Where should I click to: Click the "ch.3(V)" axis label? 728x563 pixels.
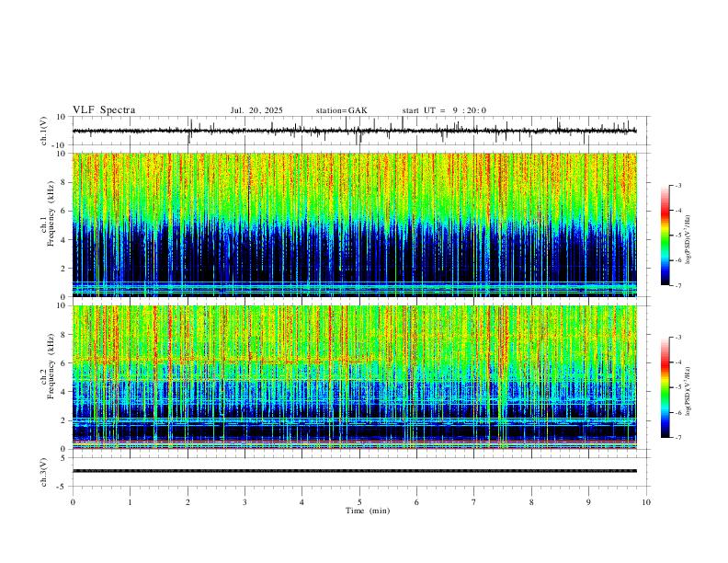pos(44,472)
